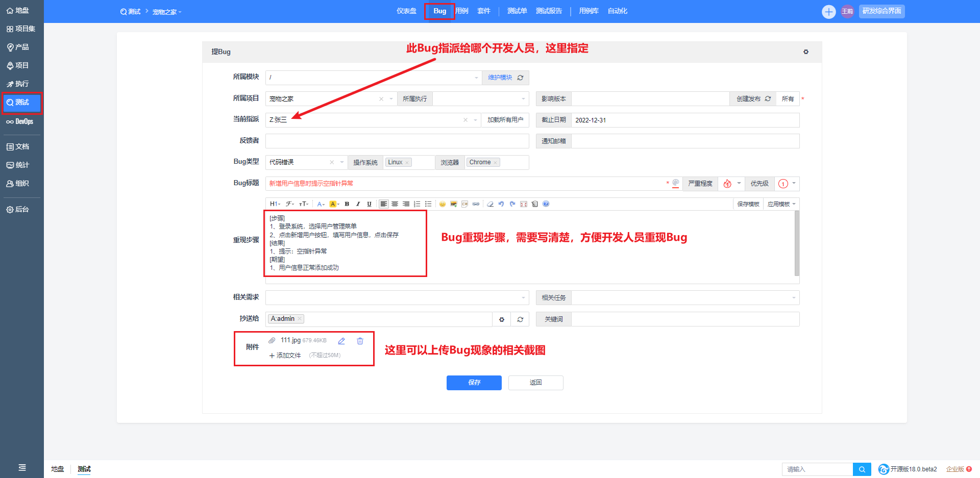Image resolution: width=980 pixels, height=478 pixels.
Task: Insert emoticon smiley in editor
Action: [443, 204]
